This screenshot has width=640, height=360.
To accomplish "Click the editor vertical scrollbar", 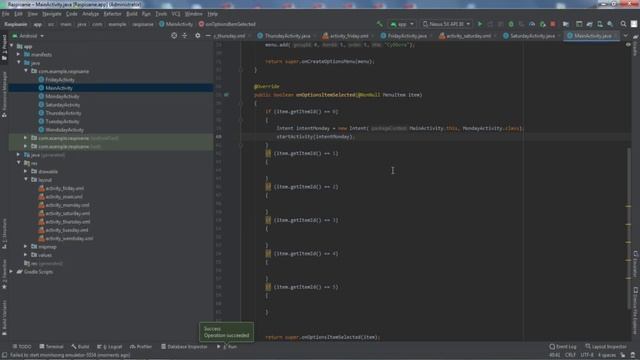I will 629,229.
